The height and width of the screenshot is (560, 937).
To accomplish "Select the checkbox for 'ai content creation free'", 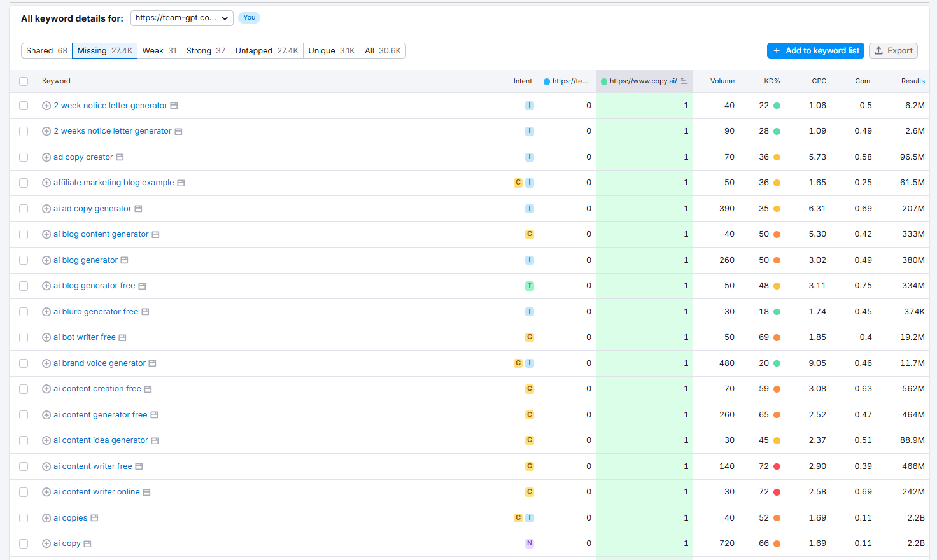I will pyautogui.click(x=24, y=389).
